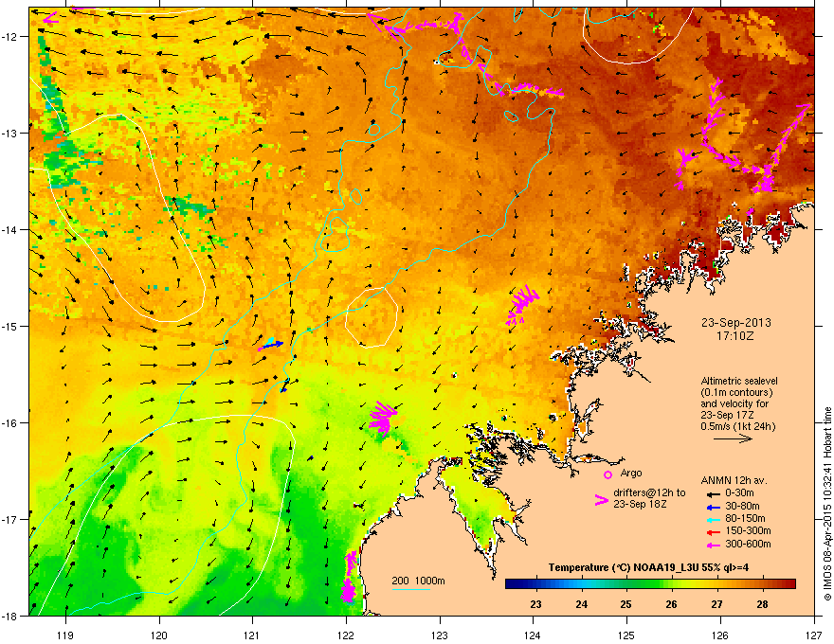Image resolution: width=834 pixels, height=644 pixels.
Task: Click latitude axis label -18
Action: click(9, 616)
